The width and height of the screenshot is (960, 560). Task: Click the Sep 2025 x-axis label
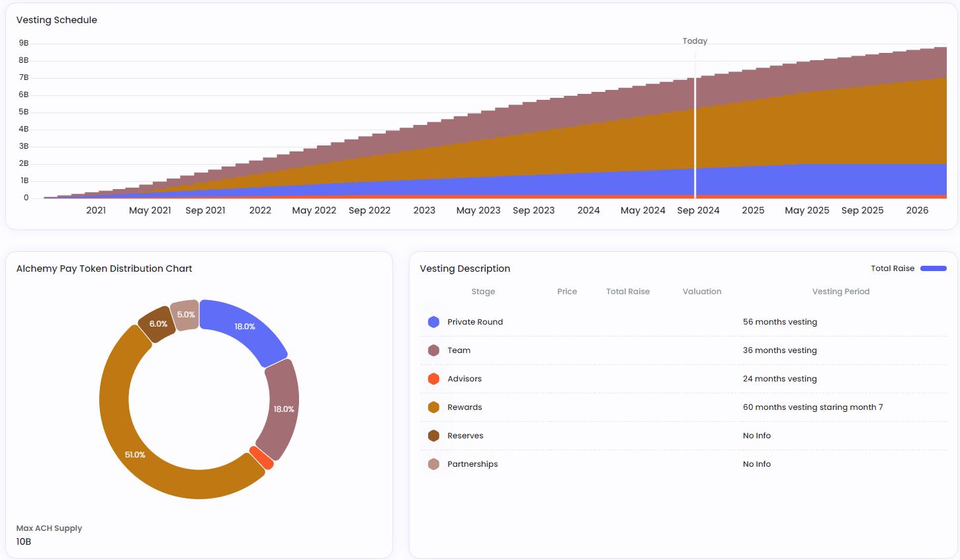(x=863, y=210)
